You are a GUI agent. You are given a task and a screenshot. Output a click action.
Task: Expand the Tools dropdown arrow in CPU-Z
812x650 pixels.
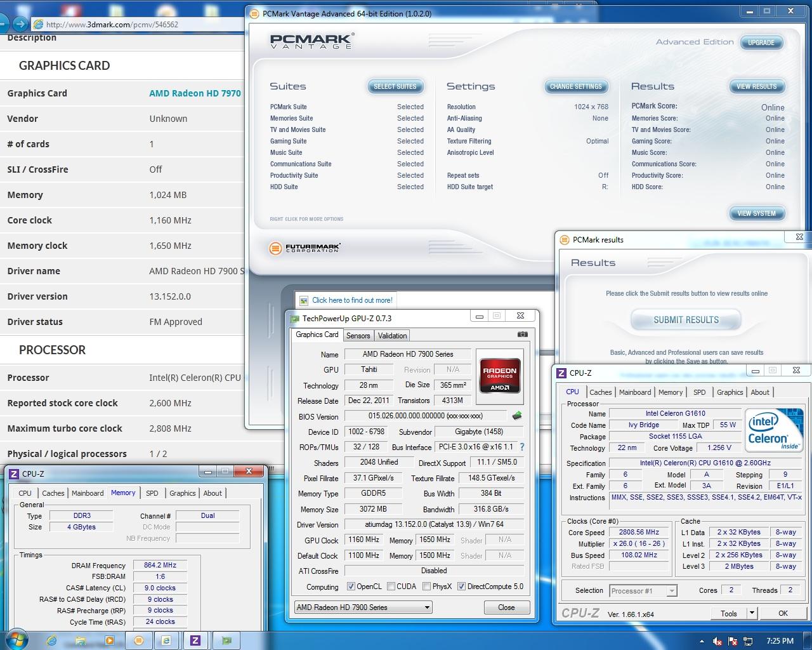tap(752, 613)
